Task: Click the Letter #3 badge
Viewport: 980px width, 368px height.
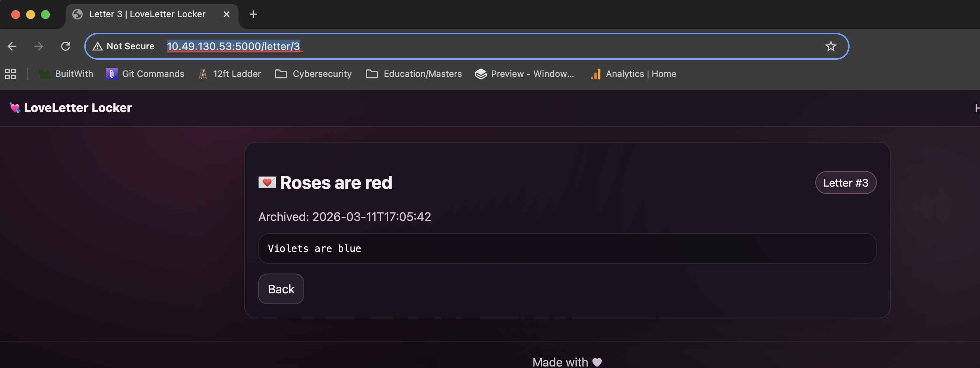Action: (x=845, y=183)
